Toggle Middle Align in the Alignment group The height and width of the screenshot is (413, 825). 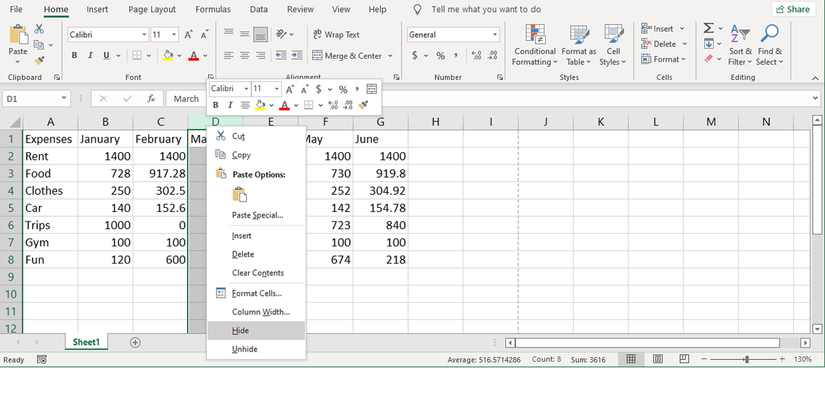[245, 35]
